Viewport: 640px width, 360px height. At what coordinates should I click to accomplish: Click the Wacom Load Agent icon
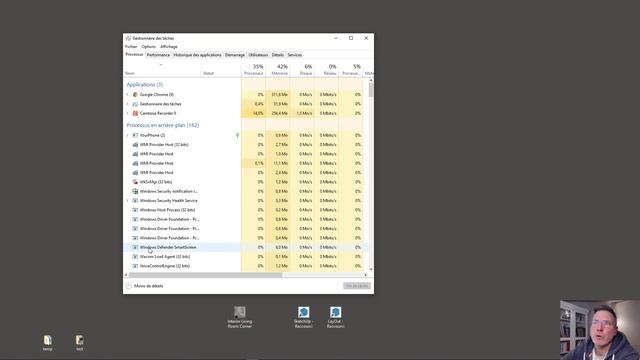tap(135, 257)
